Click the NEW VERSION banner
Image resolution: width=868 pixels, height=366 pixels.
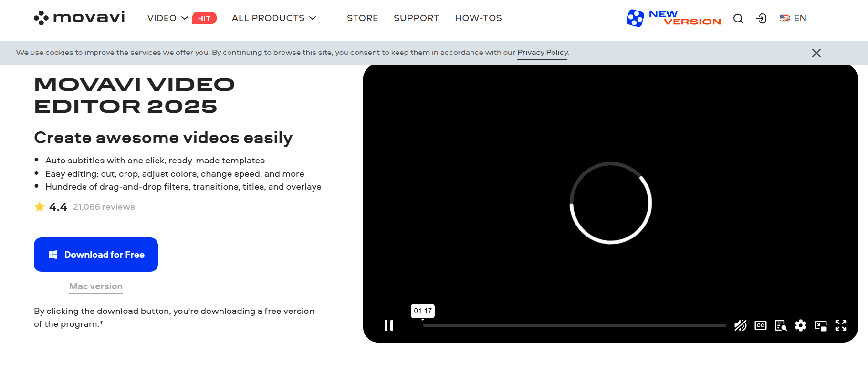coord(673,18)
